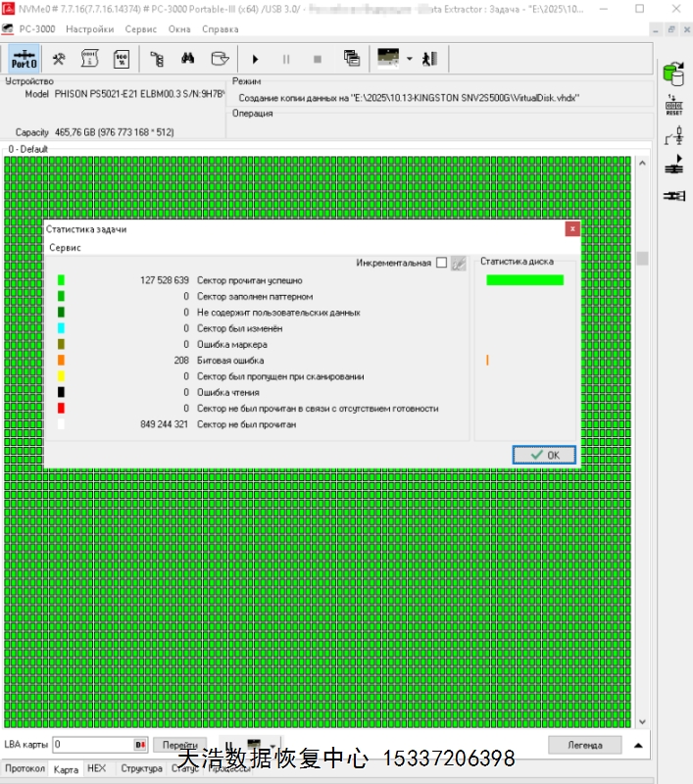Click the green database cylinder icon

coord(673,73)
